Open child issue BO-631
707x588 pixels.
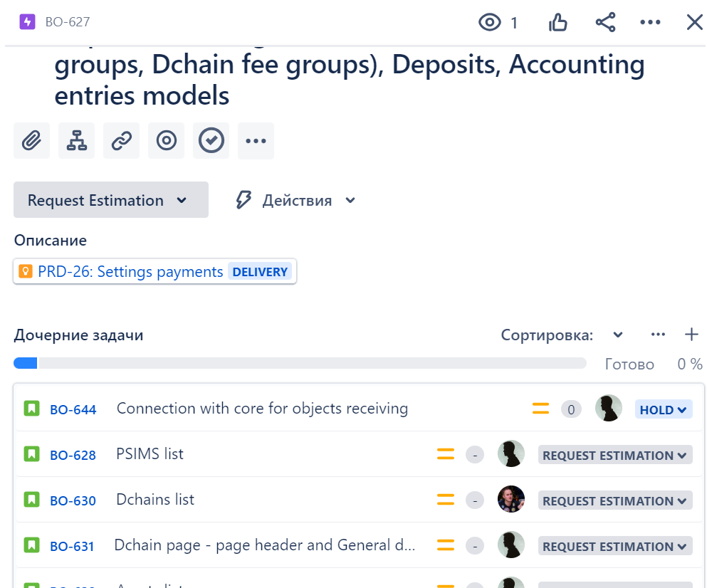[72, 546]
